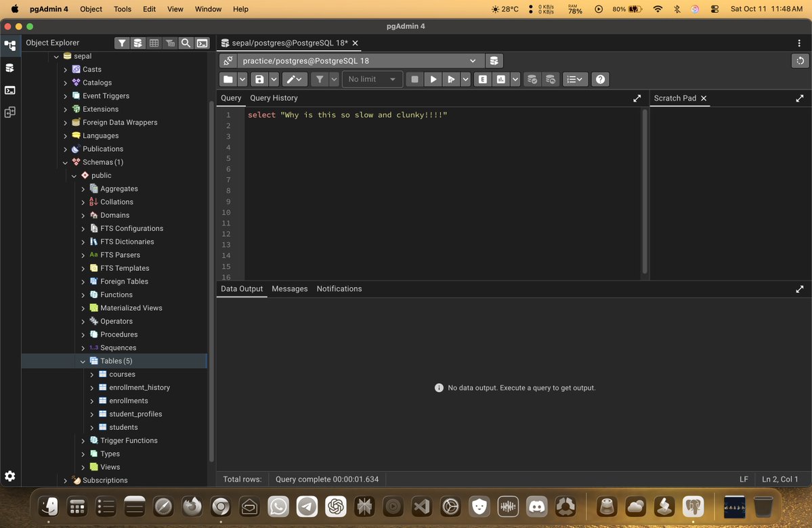Screen dimensions: 812x528
Task: Open Query Tool workspace from left sidebar
Action: pyautogui.click(x=10, y=68)
